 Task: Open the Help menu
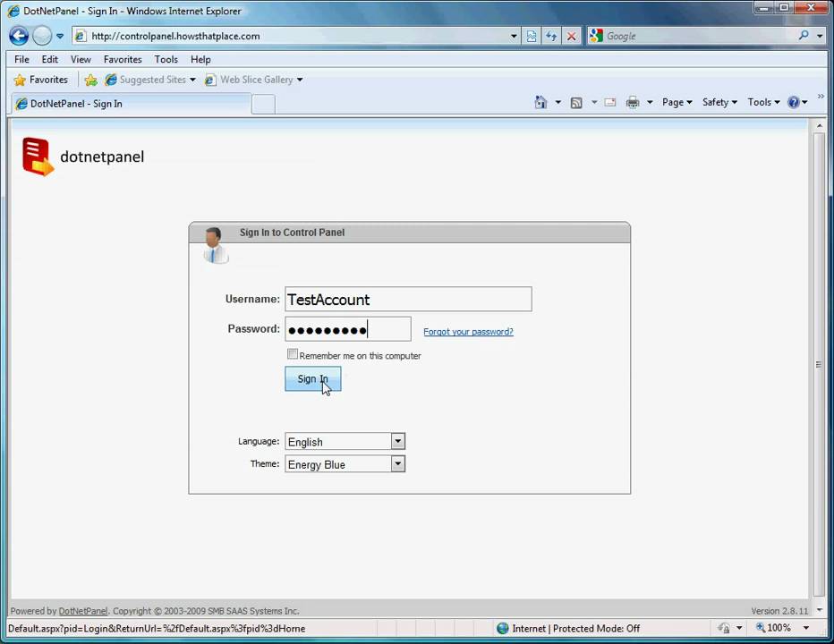coord(200,59)
